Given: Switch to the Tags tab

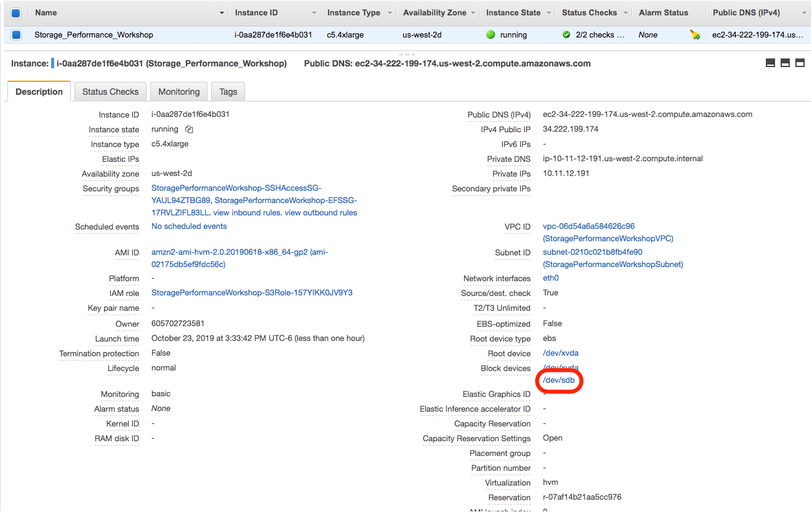Looking at the screenshot, I should click(228, 92).
